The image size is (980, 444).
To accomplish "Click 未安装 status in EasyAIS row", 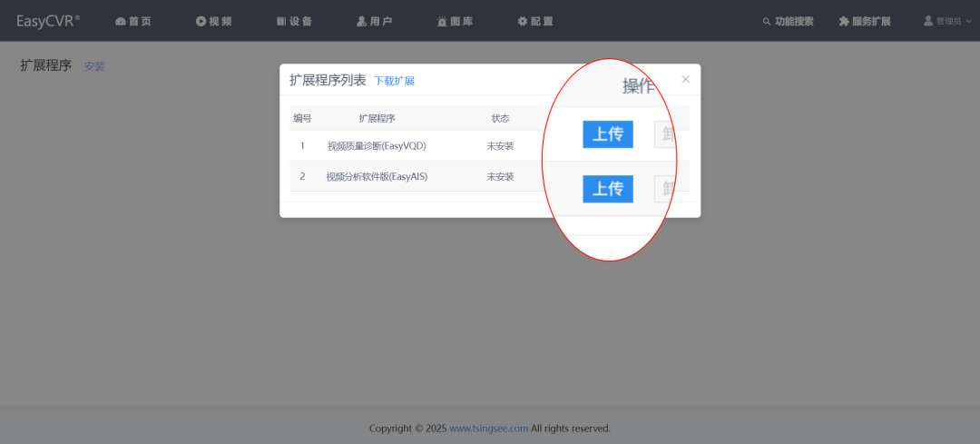I will [x=501, y=176].
